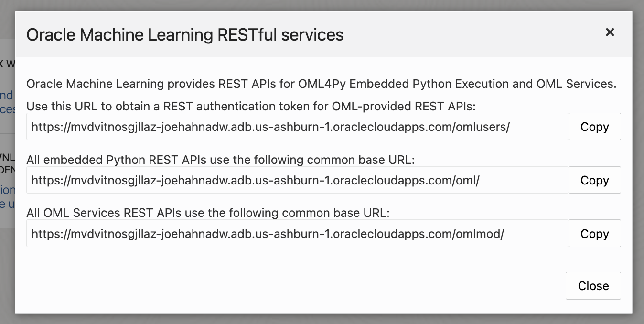Click the partially hidden 'ion' link behind dialog
Screen dimensions: 644x324
[7, 190]
